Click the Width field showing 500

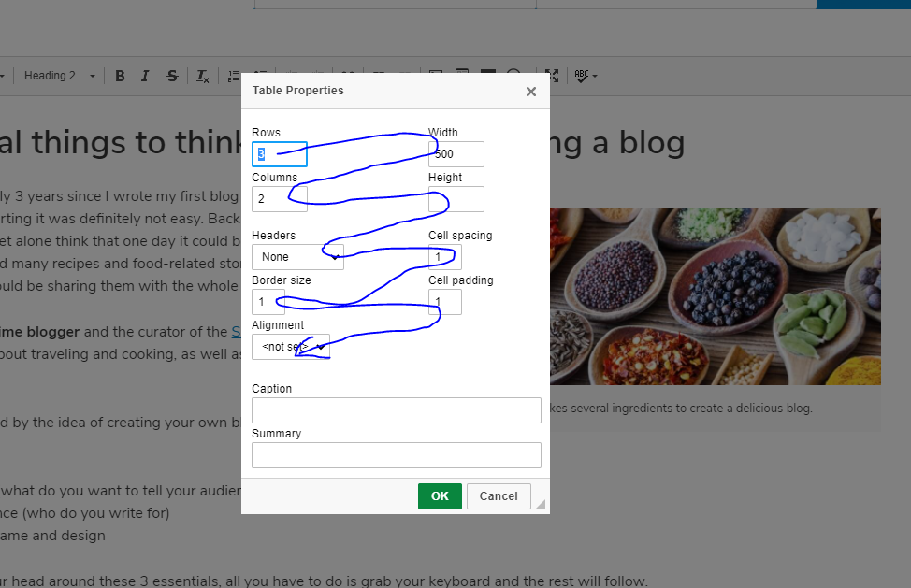(x=456, y=154)
